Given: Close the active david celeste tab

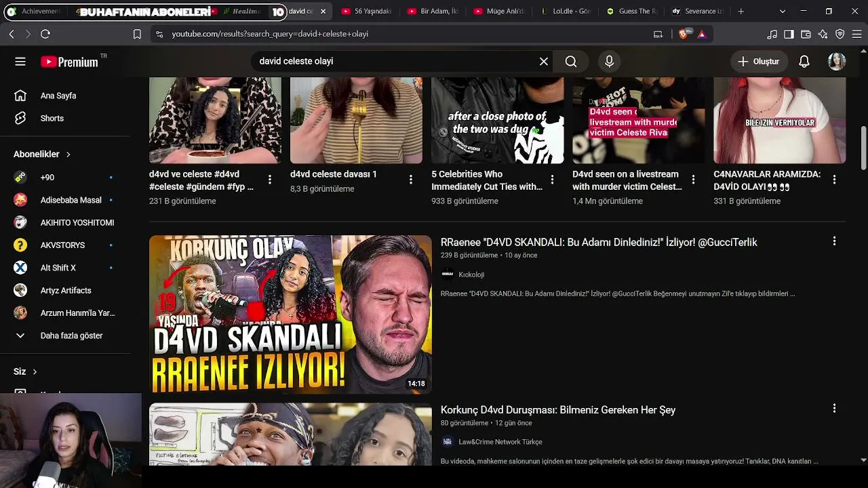Looking at the screenshot, I should [323, 12].
